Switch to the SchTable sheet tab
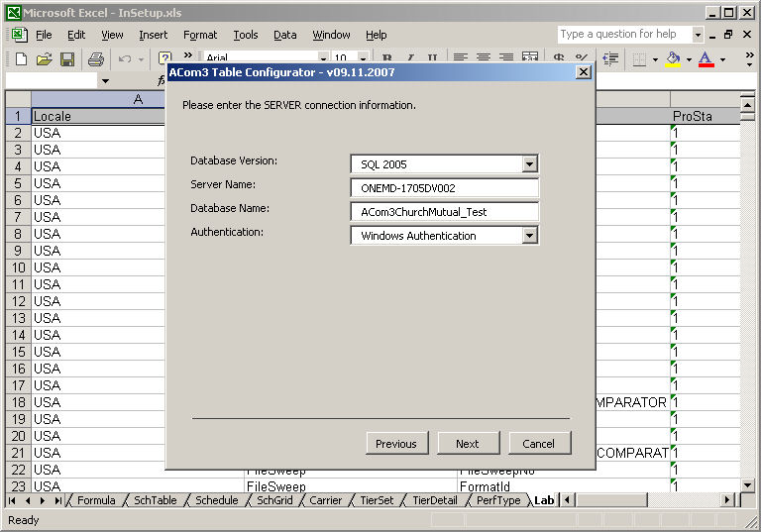This screenshot has width=761, height=532. point(155,500)
